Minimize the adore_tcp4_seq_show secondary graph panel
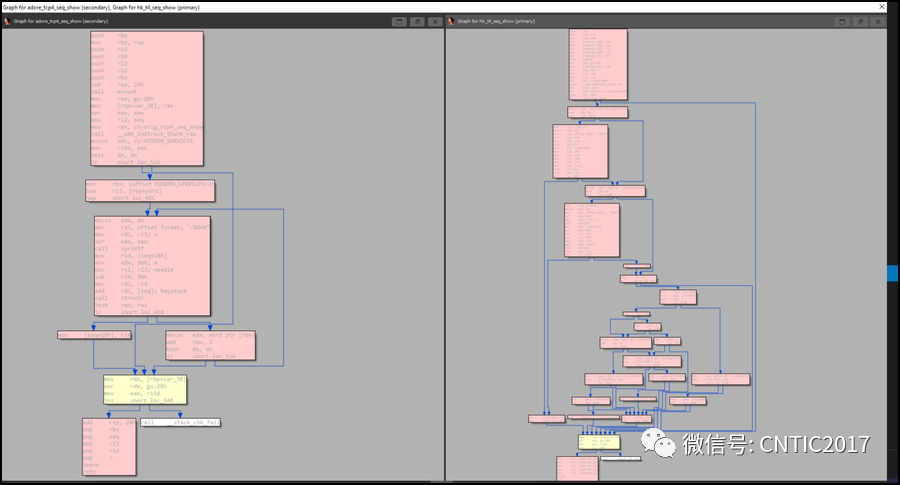The height and width of the screenshot is (485, 900). [x=399, y=22]
